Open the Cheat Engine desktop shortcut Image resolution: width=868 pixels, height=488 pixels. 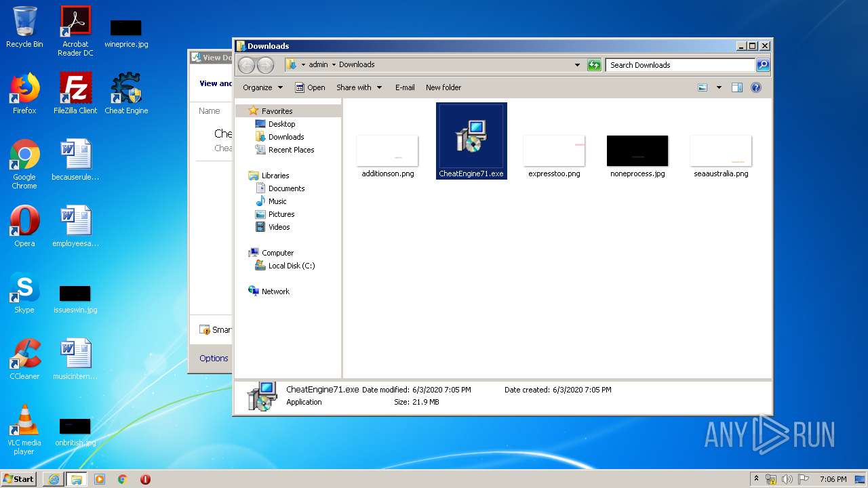click(x=126, y=94)
